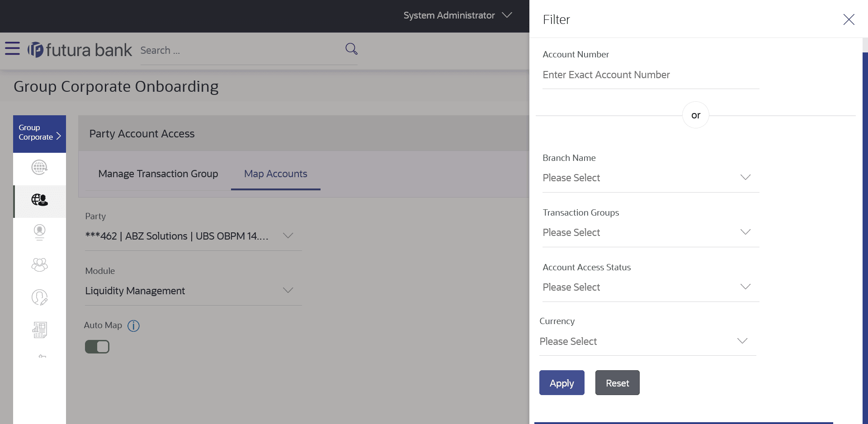Open the report document sidebar icon
Viewport: 868px width, 424px height.
click(39, 330)
